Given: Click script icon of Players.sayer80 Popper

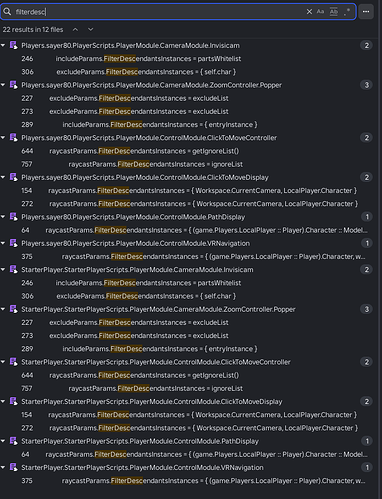Looking at the screenshot, I should tap(14, 85).
